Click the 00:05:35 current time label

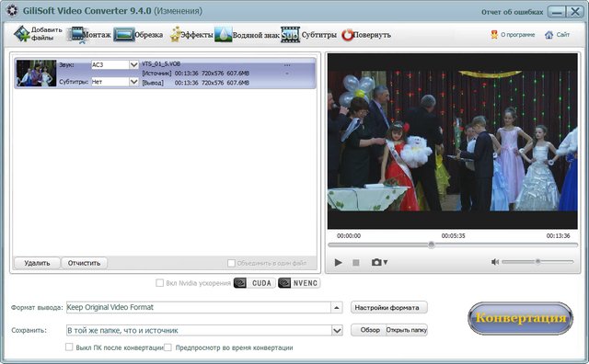point(453,236)
